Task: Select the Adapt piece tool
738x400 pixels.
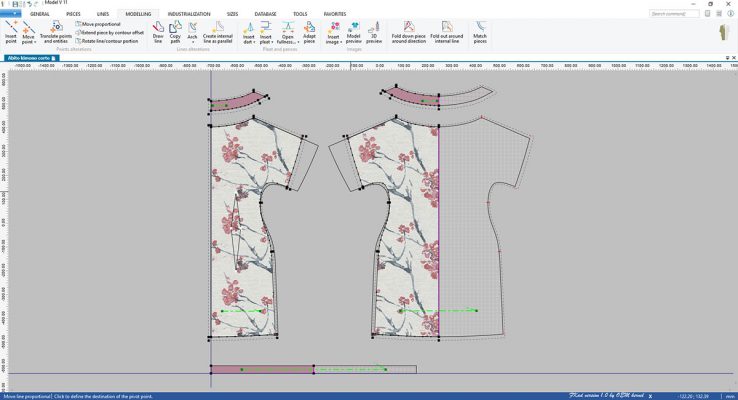Action: (309, 32)
